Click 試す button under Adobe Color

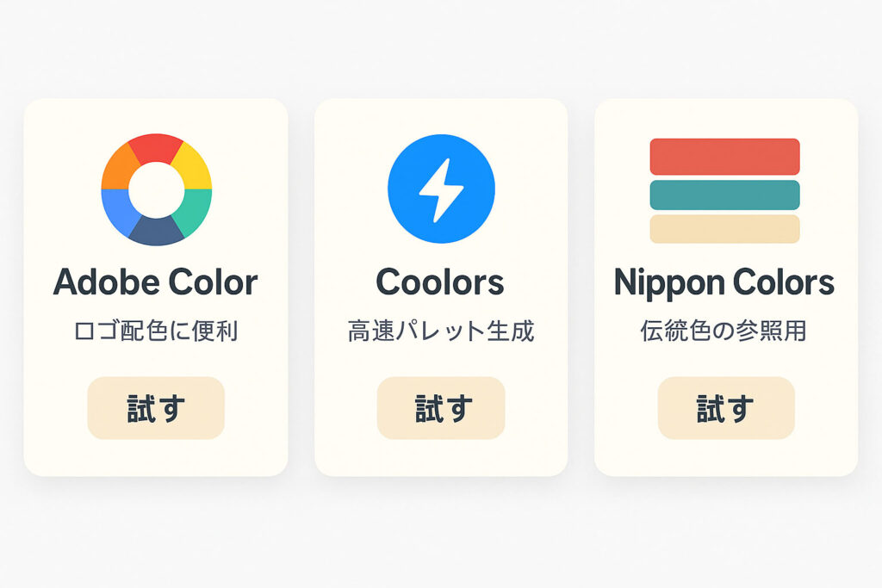pos(156,408)
